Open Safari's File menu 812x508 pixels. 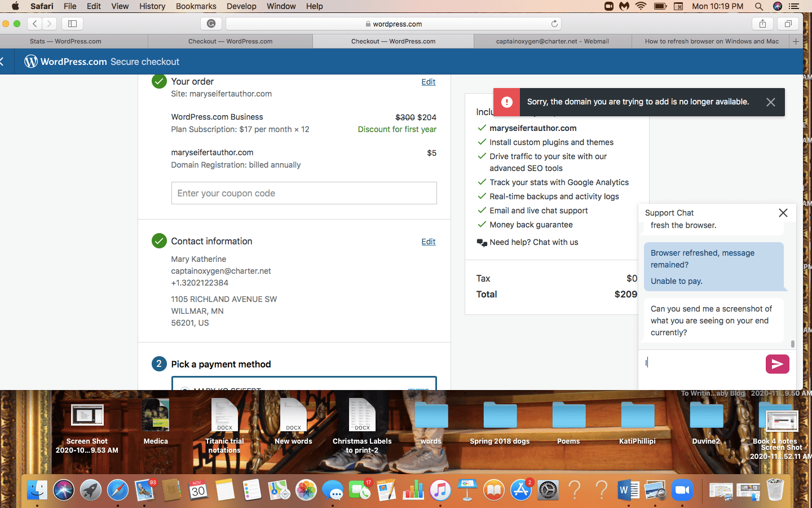(x=70, y=6)
